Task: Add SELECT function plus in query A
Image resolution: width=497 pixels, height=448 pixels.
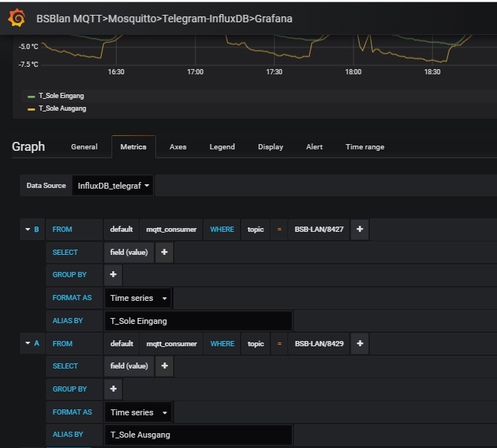Action: click(164, 366)
